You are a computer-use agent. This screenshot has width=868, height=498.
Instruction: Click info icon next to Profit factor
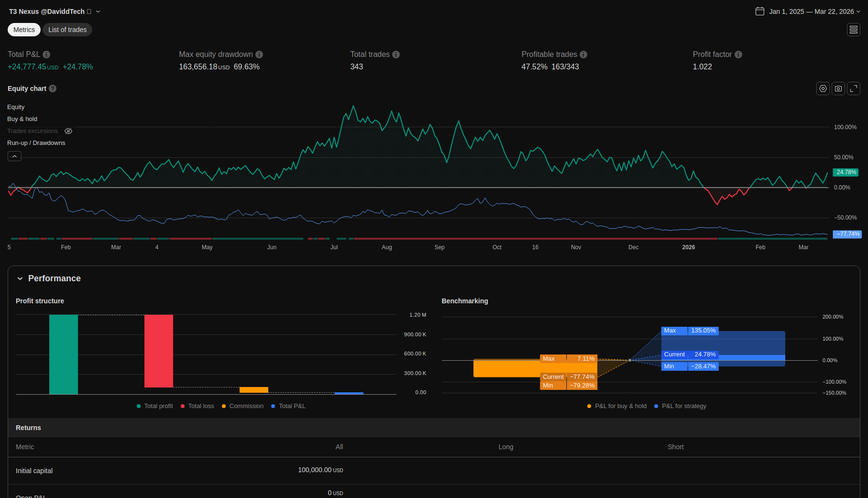(738, 55)
